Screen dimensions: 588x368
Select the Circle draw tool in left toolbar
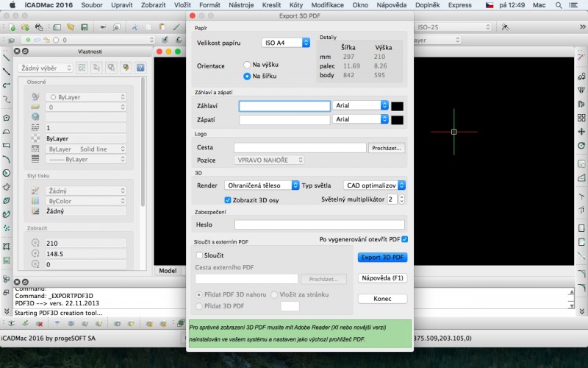click(x=6, y=173)
